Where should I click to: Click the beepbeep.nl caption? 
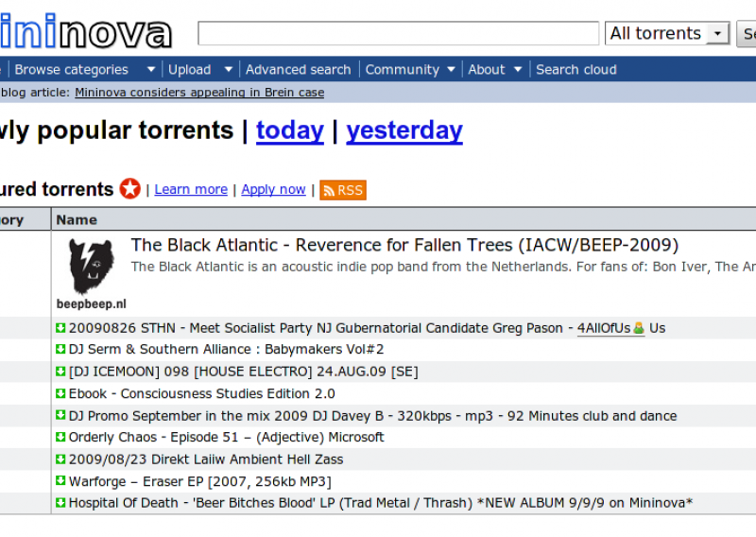pos(91,304)
